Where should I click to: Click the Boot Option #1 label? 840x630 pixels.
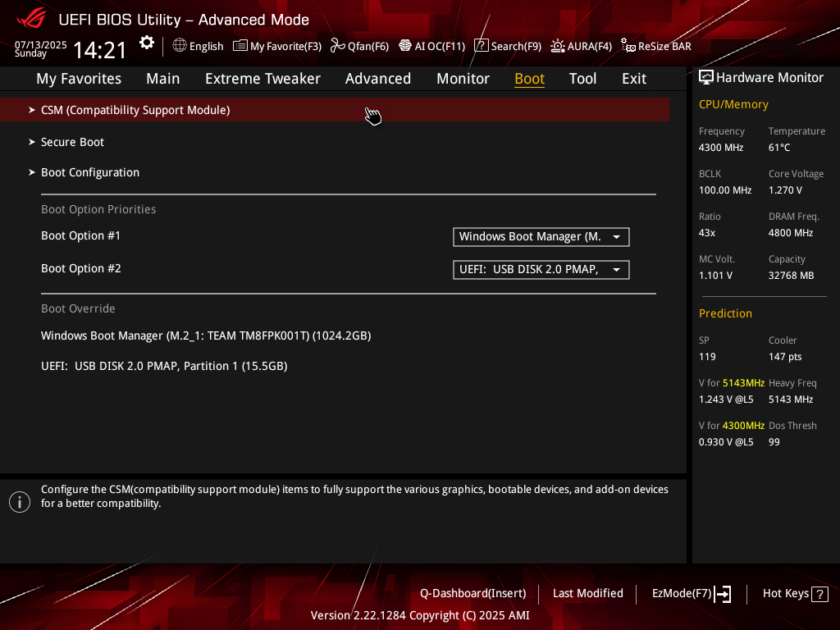(81, 235)
